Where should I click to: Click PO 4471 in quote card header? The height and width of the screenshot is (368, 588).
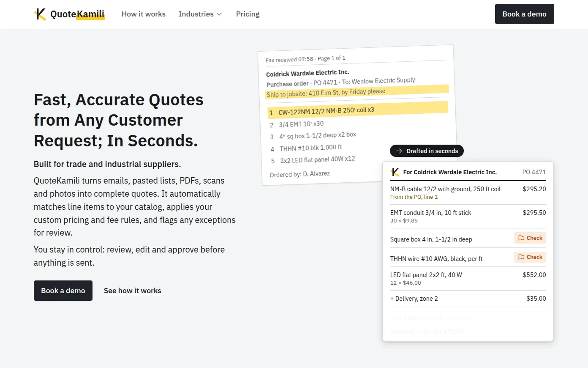point(534,172)
